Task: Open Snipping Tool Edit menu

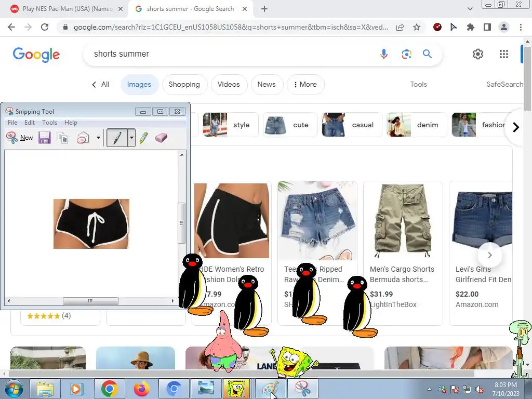Action: pyautogui.click(x=30, y=123)
